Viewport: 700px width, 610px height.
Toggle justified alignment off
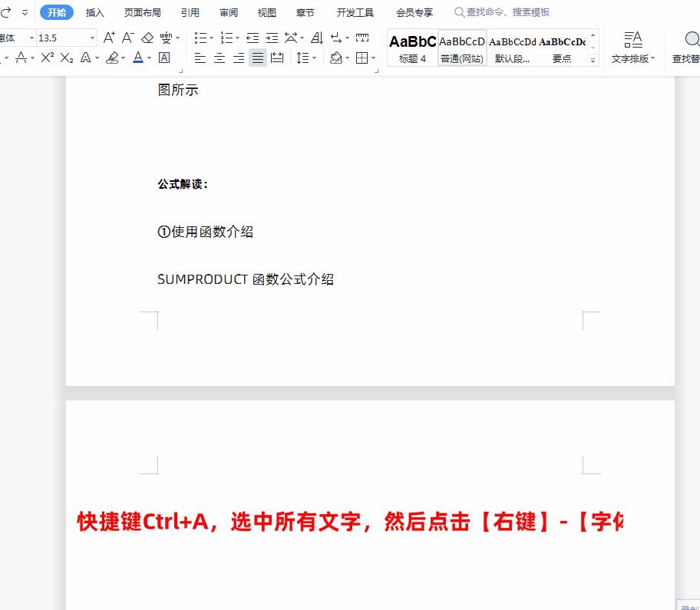[x=256, y=58]
